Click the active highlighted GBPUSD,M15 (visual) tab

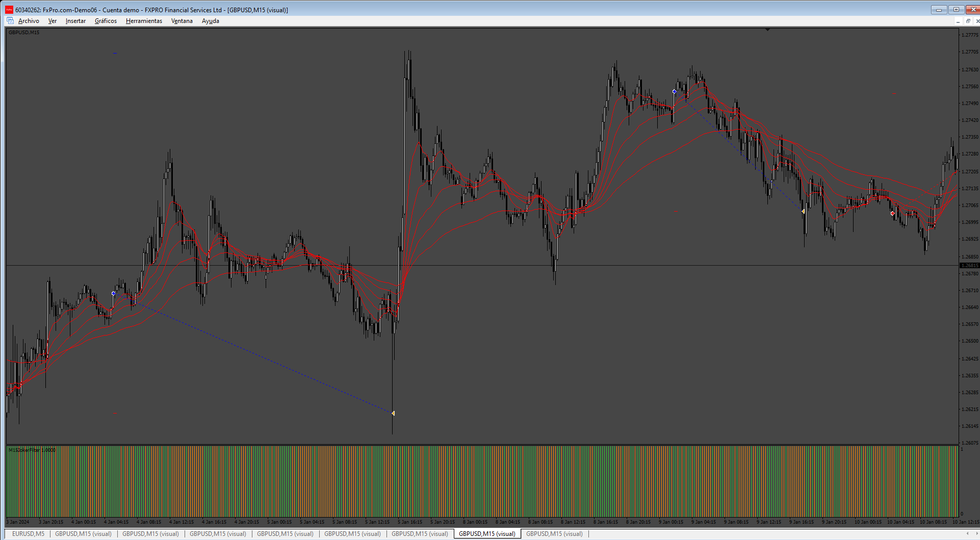click(x=487, y=534)
